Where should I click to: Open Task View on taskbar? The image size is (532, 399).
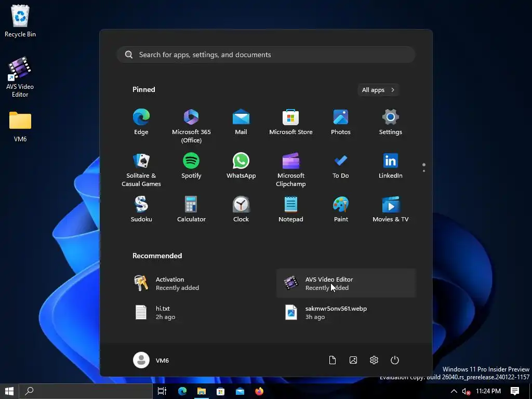point(162,391)
